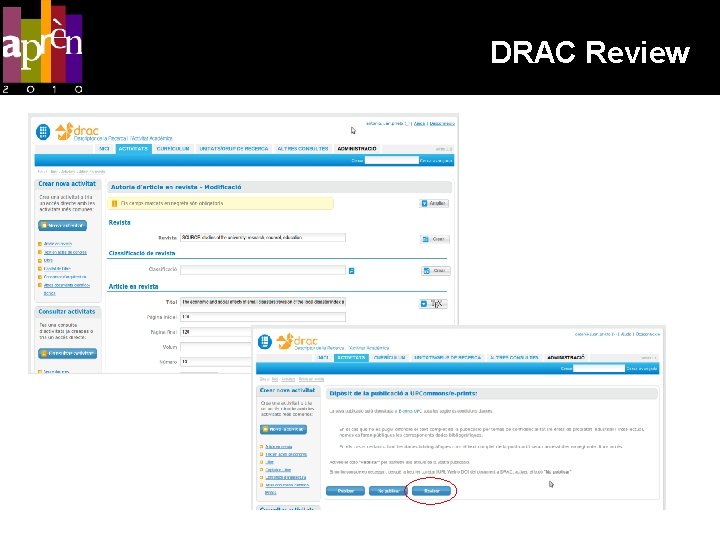Image resolution: width=720 pixels, height=540 pixels.
Task: Click the No publicar button
Action: (x=388, y=491)
